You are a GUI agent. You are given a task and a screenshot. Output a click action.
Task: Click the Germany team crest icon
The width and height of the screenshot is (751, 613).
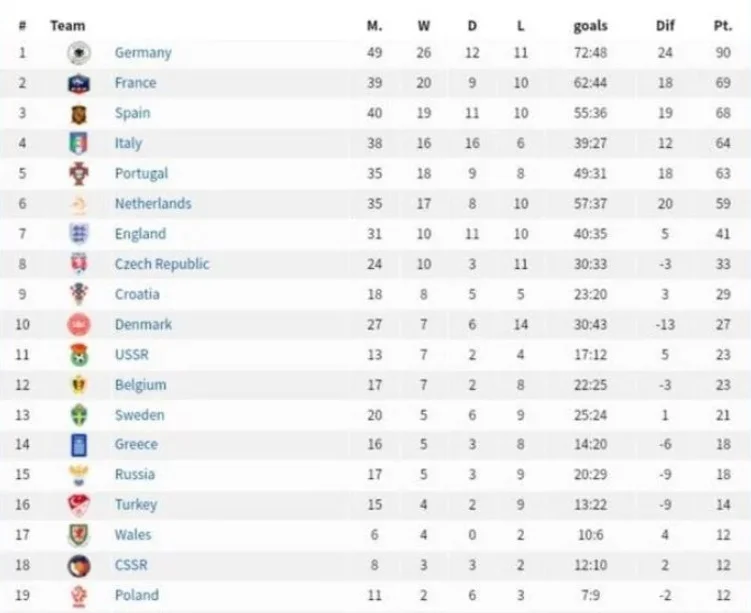tap(78, 53)
